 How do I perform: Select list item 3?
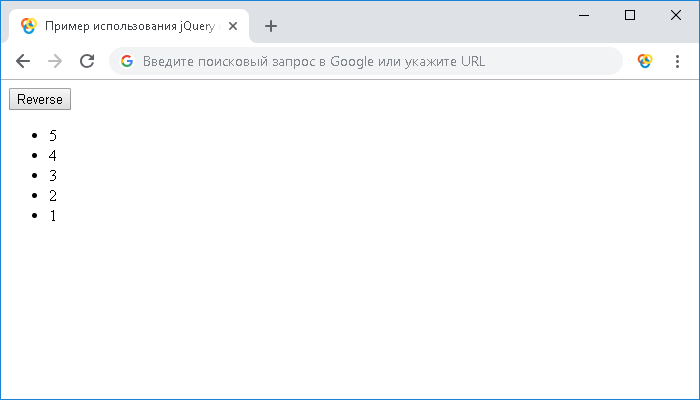[53, 176]
